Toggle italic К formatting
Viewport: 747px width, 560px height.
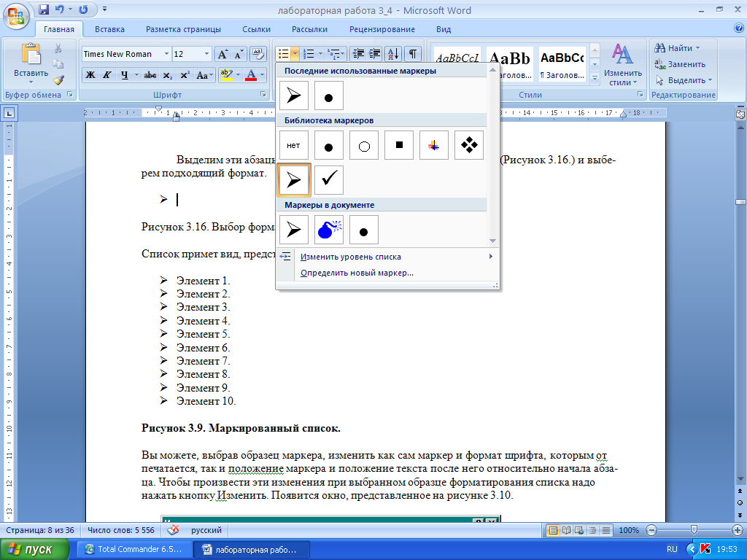pos(107,75)
